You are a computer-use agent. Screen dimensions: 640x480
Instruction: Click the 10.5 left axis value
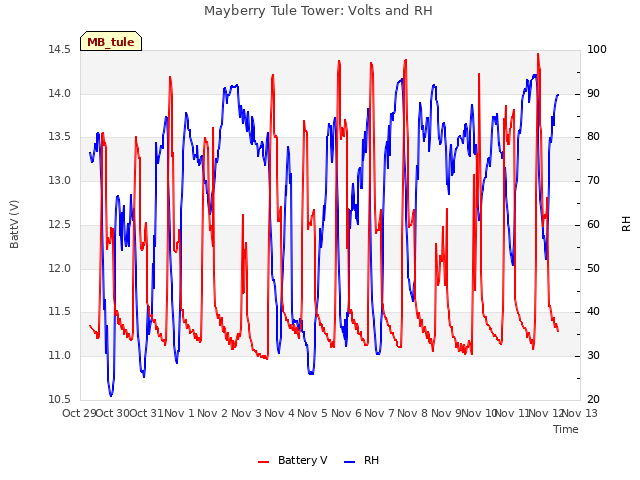click(x=60, y=400)
